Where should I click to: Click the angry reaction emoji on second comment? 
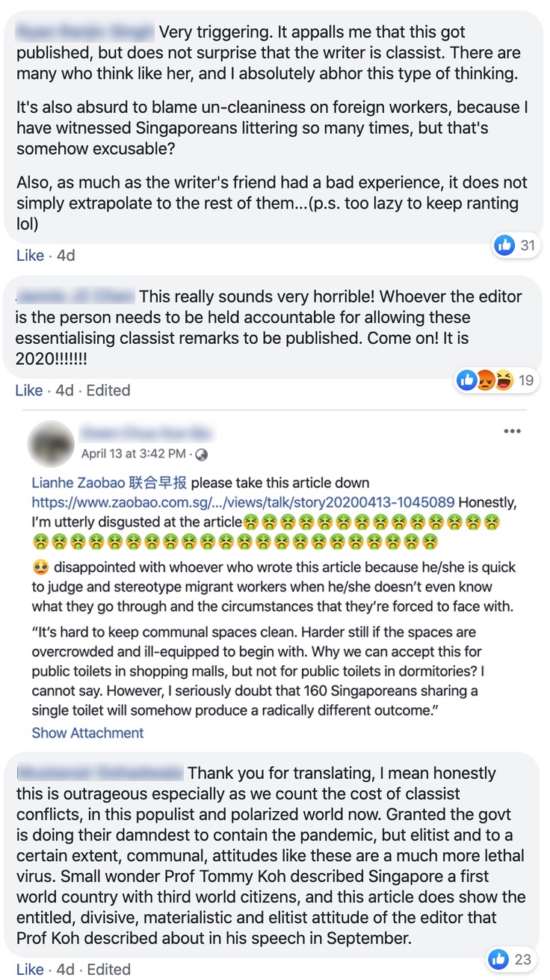pyautogui.click(x=486, y=380)
